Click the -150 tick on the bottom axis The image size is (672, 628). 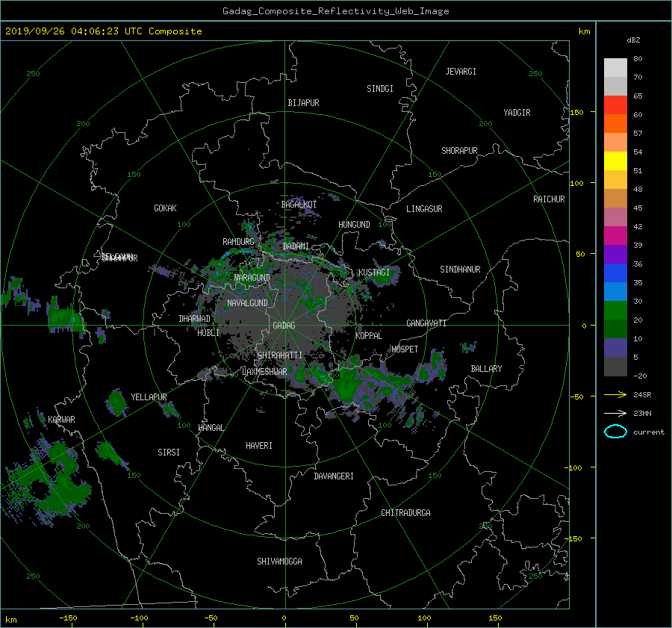pos(68,618)
